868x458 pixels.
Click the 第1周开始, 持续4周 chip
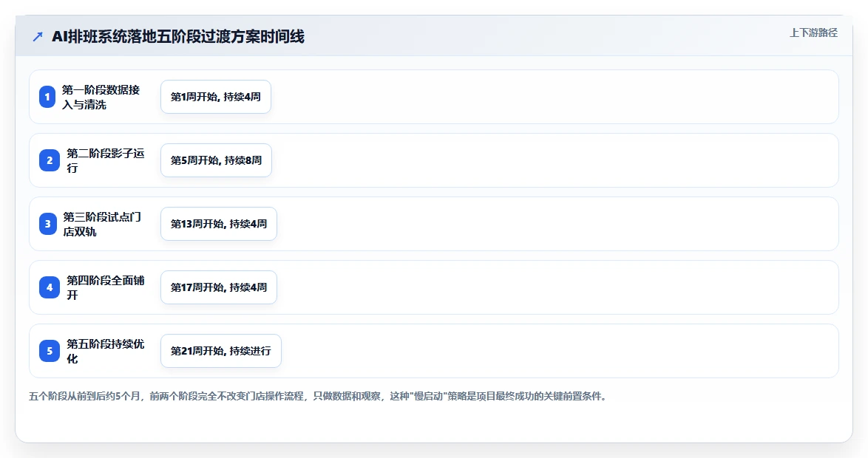(x=216, y=97)
